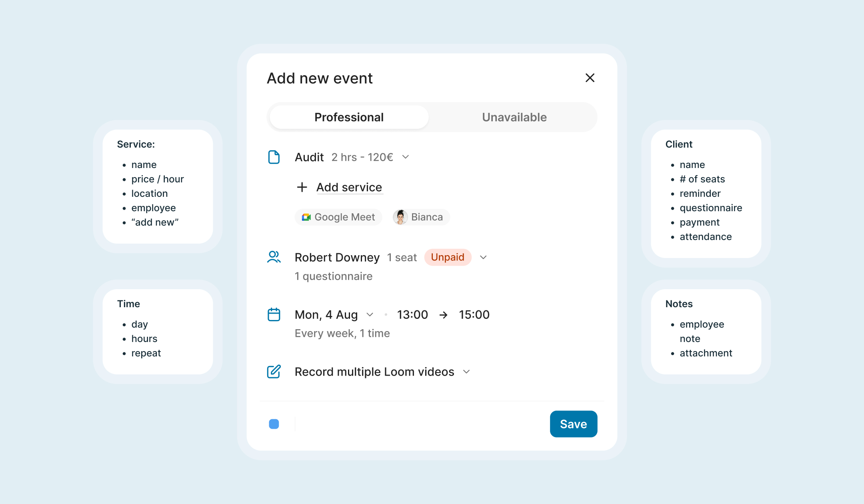The image size is (864, 504).
Task: Click the Unpaid status badge
Action: (448, 257)
